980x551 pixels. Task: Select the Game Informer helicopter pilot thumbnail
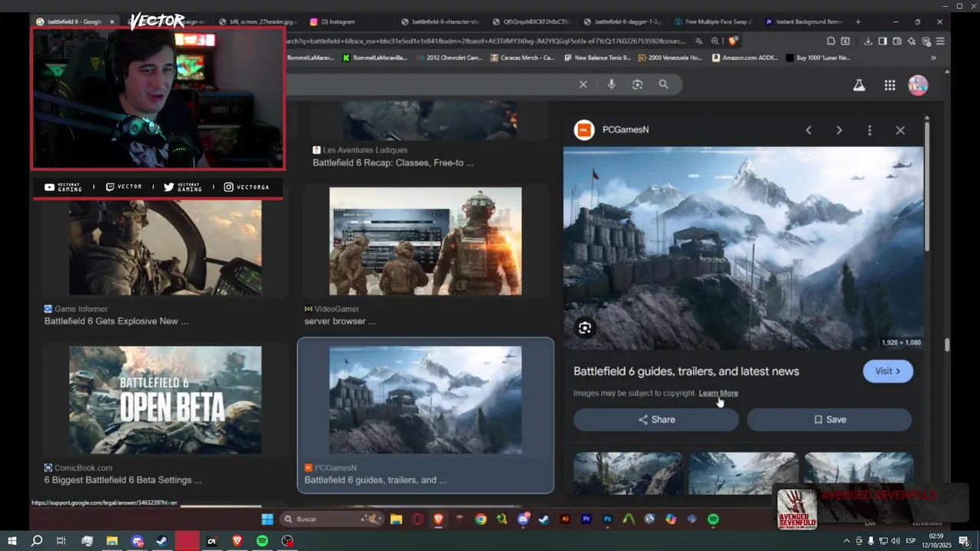(165, 248)
